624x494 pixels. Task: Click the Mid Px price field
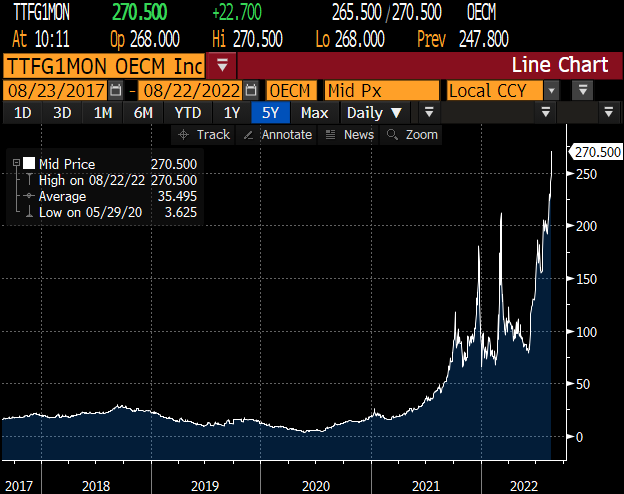tap(382, 90)
